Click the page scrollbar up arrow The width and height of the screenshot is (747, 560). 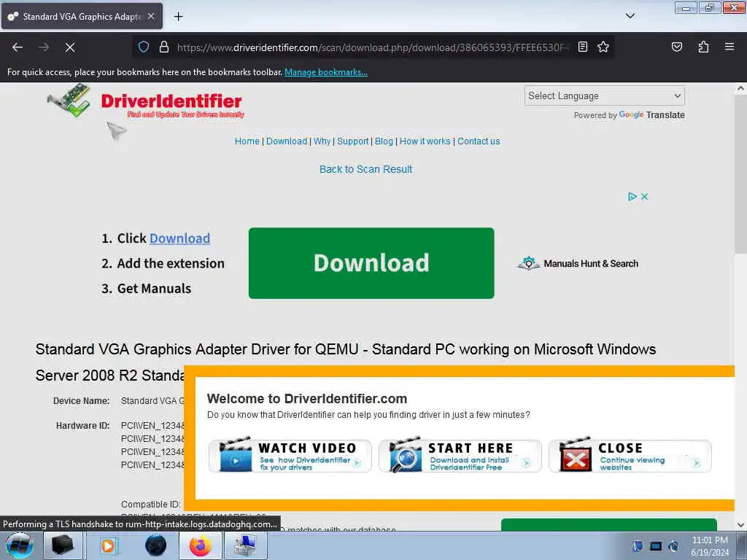point(740,88)
